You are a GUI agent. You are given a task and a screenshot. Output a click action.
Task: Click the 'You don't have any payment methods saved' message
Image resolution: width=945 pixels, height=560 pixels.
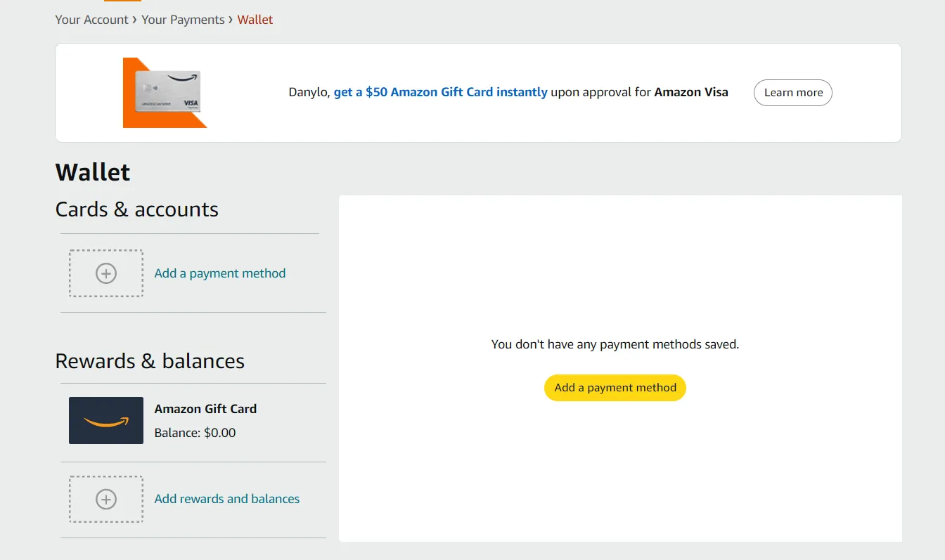(x=615, y=344)
